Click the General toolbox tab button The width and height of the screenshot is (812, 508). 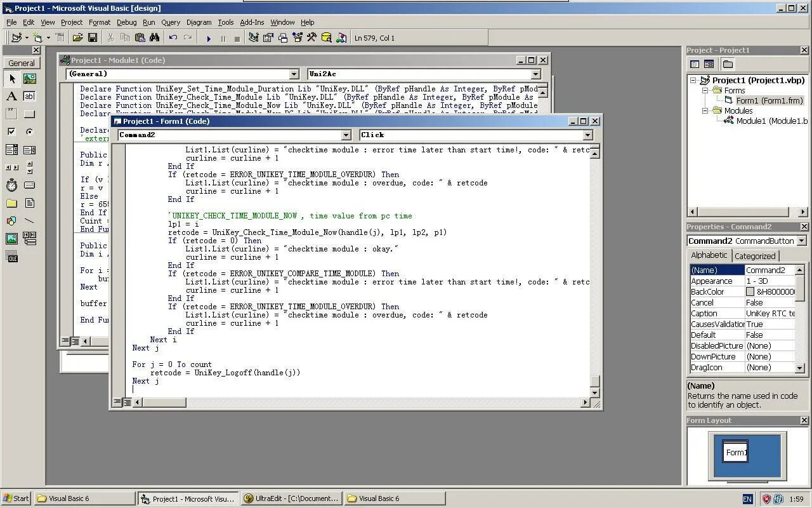pos(22,63)
